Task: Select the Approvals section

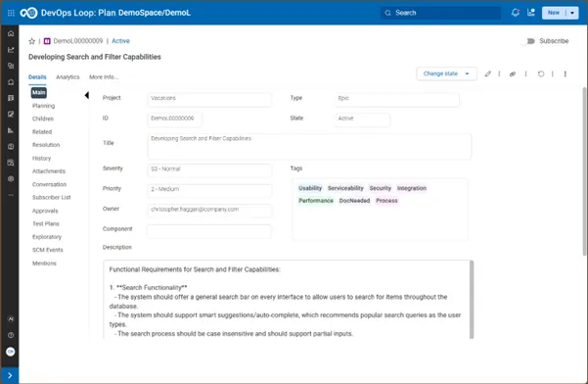Action: 45,211
